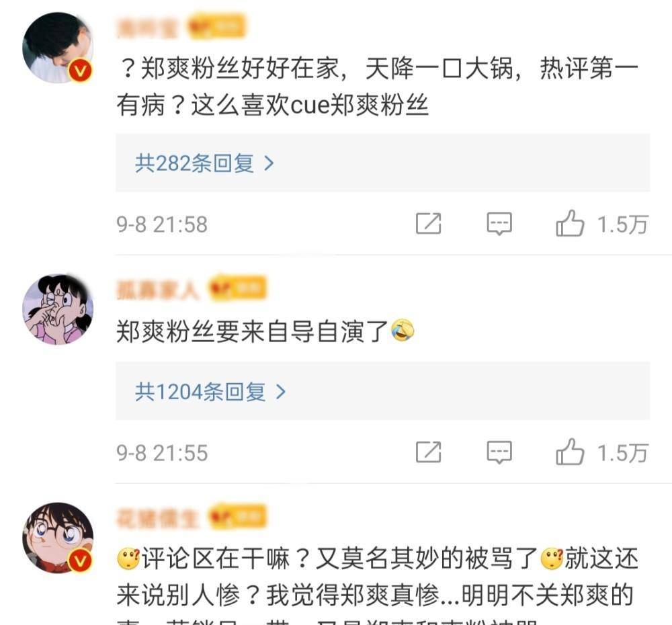Click the second commenter's VIP badge

[237, 288]
